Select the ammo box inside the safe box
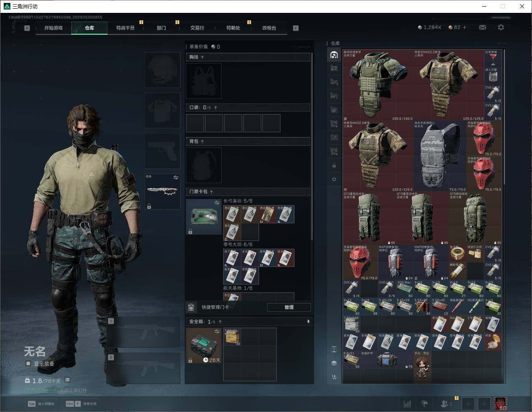 tap(232, 337)
